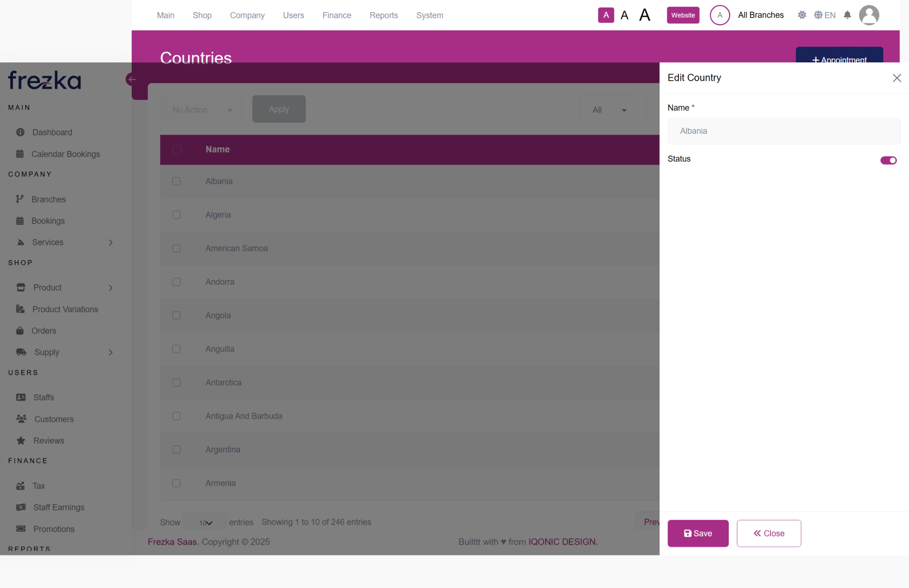Open Dashboard from the sidebar

click(52, 132)
